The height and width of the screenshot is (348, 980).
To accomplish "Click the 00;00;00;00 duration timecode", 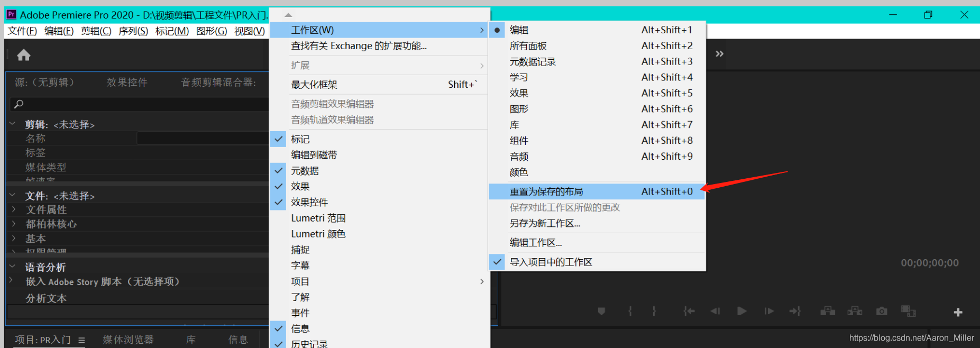I will click(x=930, y=263).
